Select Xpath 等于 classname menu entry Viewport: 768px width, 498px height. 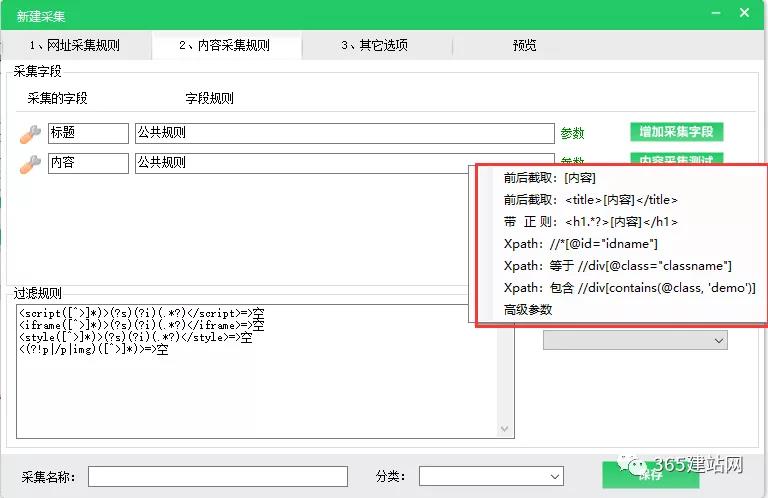618,266
